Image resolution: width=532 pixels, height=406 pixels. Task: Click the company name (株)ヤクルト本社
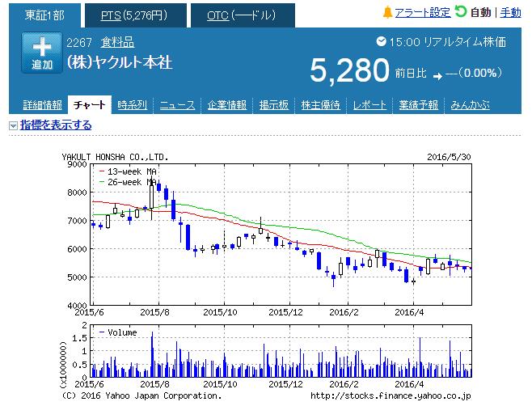[x=120, y=63]
